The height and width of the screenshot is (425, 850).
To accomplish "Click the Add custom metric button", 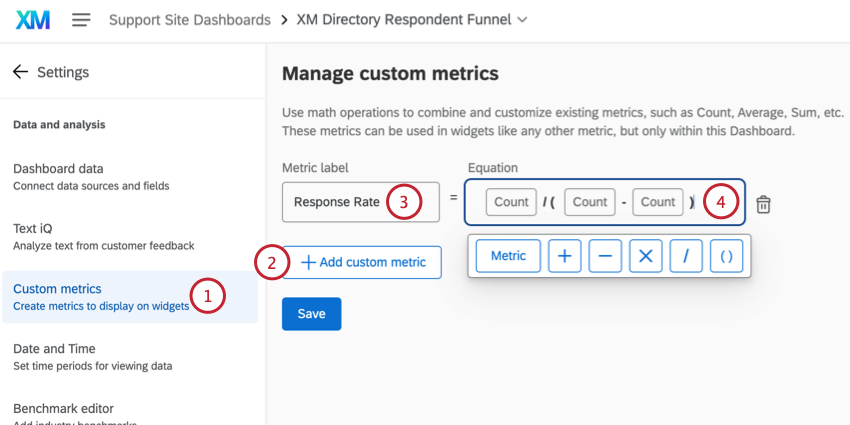I will (x=362, y=262).
